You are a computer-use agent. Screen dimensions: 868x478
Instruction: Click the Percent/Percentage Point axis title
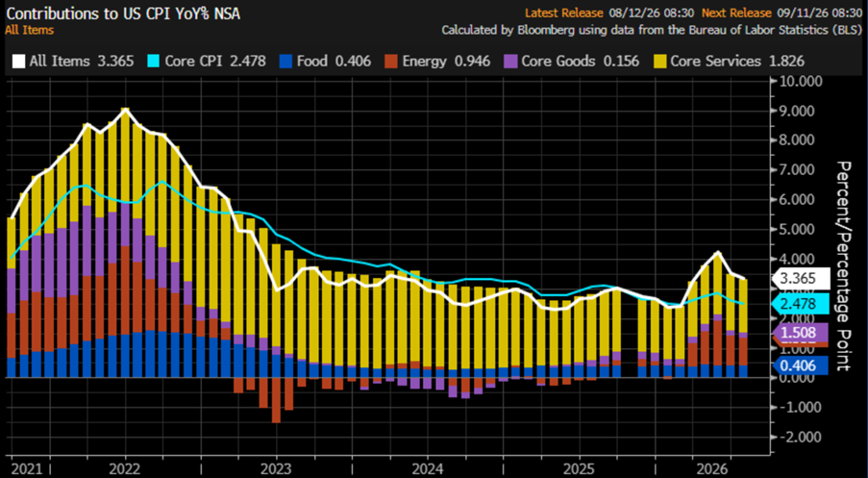tap(843, 265)
